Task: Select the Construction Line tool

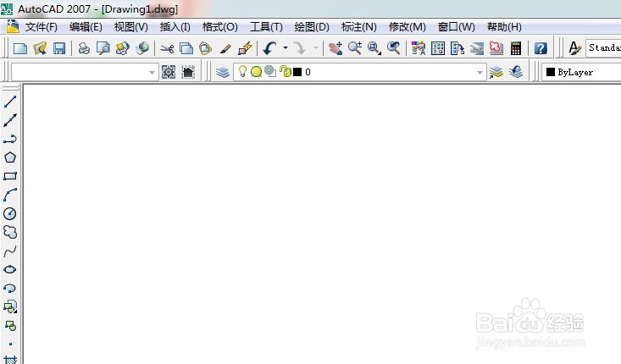Action: [x=10, y=120]
